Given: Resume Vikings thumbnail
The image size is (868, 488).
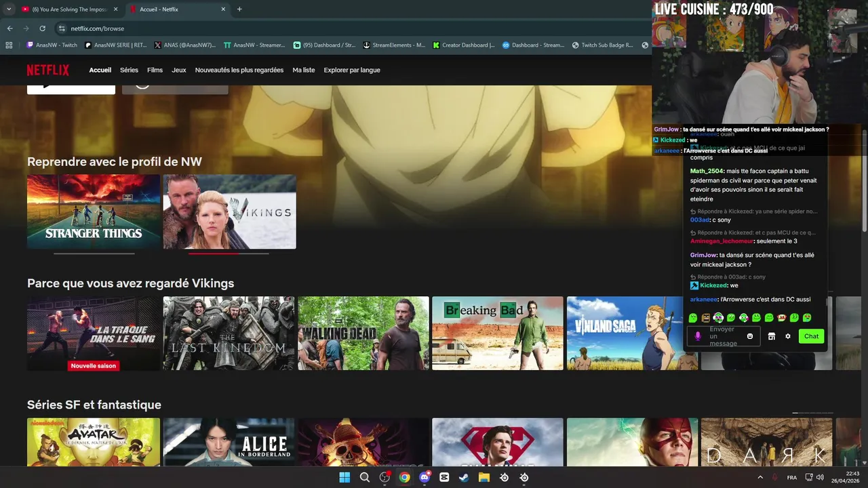Looking at the screenshot, I should pos(229,211).
